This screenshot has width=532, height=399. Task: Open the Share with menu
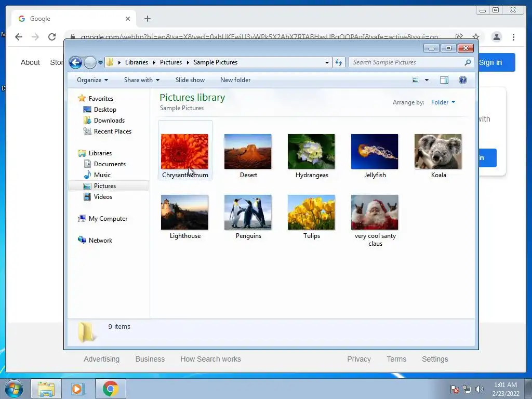[141, 80]
